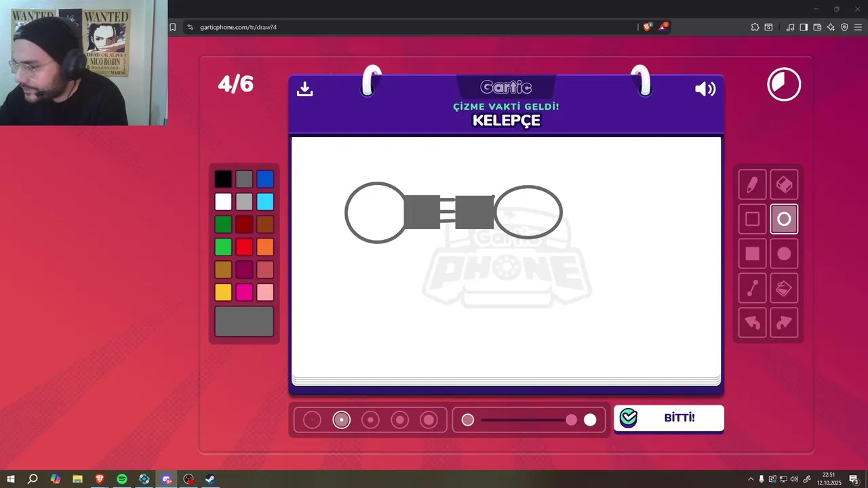Open Brave VPN shield icon

[844, 27]
